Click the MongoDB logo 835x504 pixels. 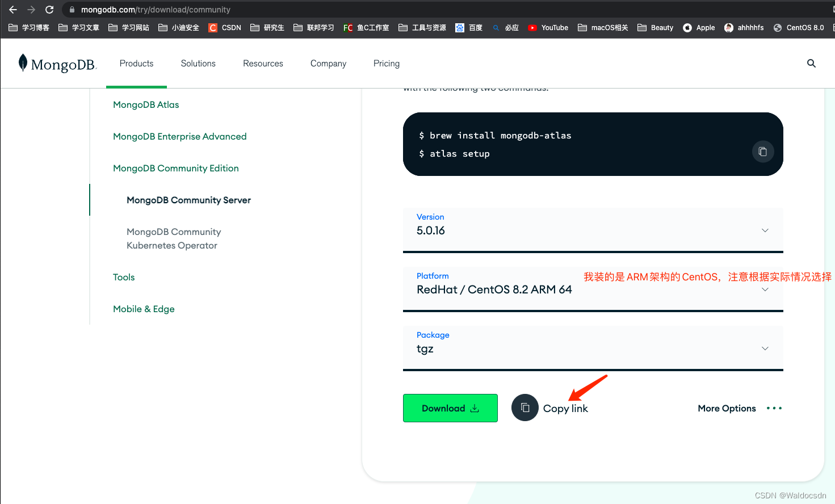click(57, 64)
